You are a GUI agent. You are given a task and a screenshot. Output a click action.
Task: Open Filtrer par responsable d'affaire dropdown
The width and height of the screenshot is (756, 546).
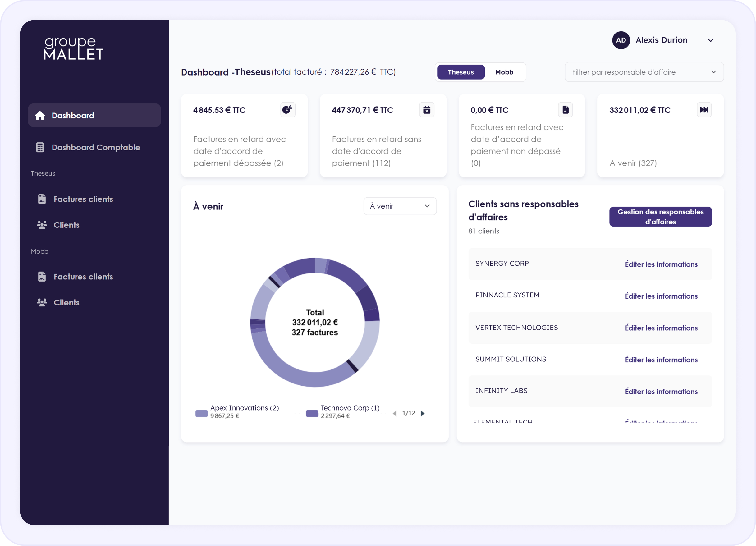coord(644,72)
